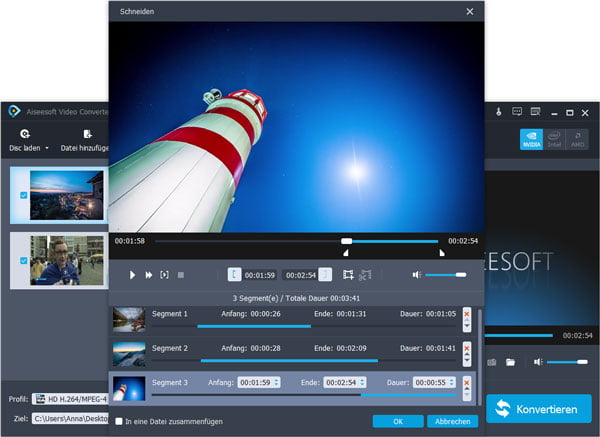Open the Profil format dropdown

[70, 398]
